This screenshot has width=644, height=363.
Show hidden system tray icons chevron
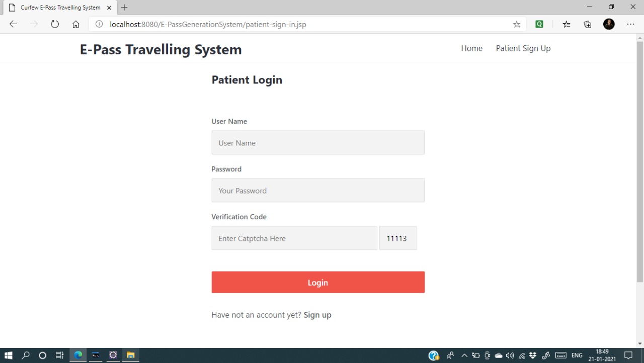(464, 355)
